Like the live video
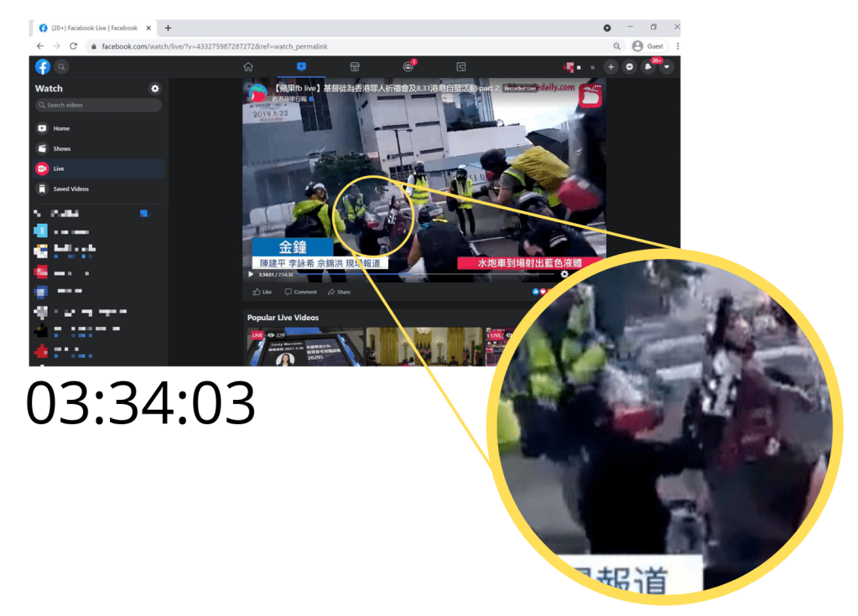The image size is (858, 616). (x=264, y=292)
